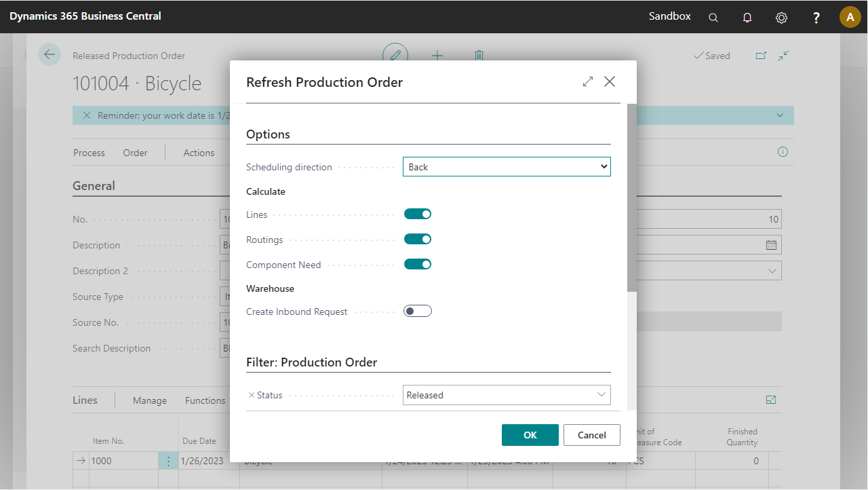Viewport: 868px width, 490px height.
Task: Open the Order menu
Action: (x=135, y=153)
